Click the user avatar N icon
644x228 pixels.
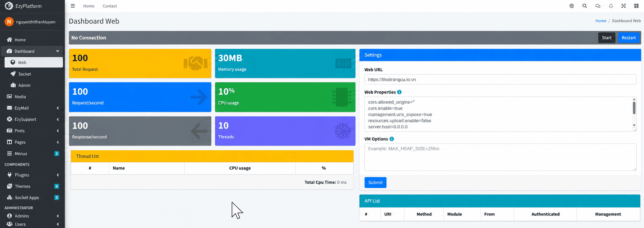point(9,22)
